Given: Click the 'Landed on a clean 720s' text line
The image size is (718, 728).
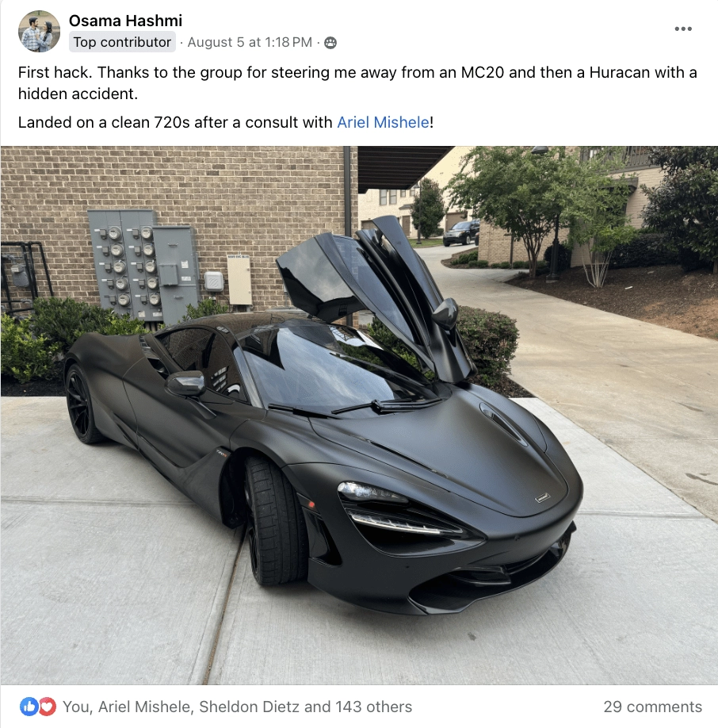Looking at the screenshot, I should tap(226, 122).
